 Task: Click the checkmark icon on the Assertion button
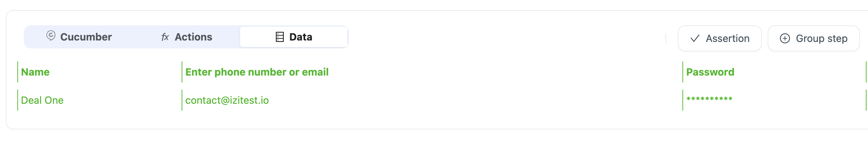pos(695,38)
